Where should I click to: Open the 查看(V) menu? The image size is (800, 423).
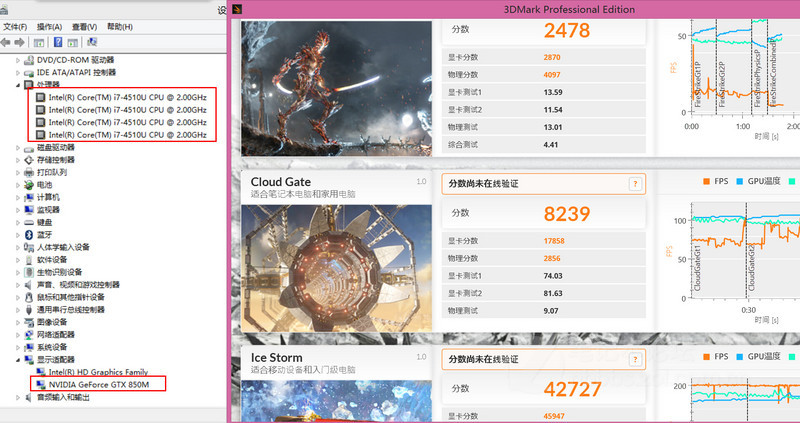pyautogui.click(x=84, y=27)
